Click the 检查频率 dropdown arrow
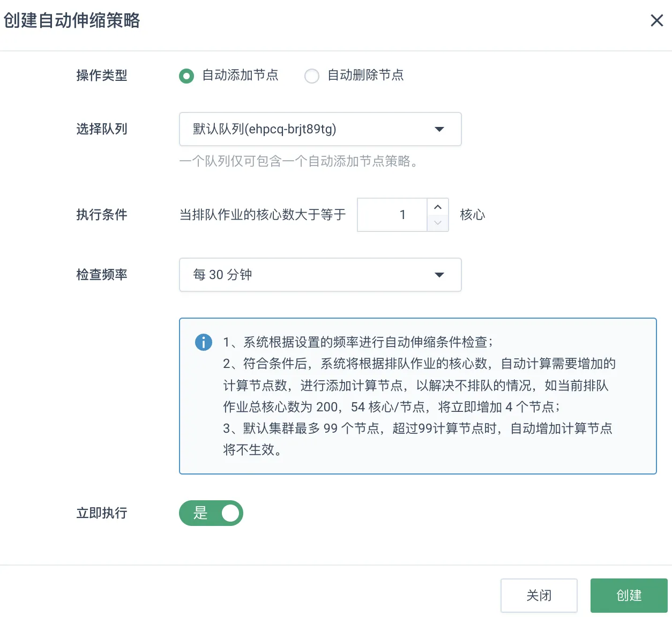The image size is (672, 617). (439, 275)
